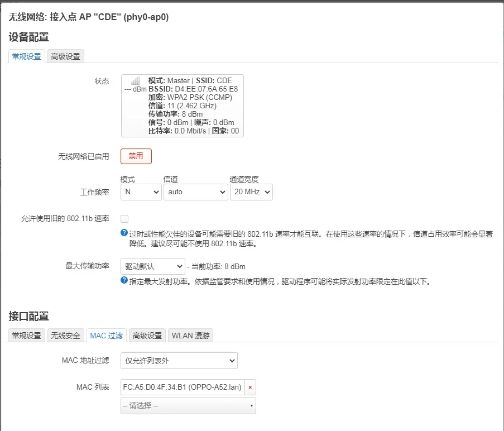
Task: Expand the -- 请选择 -- MAC selector
Action: click(188, 406)
